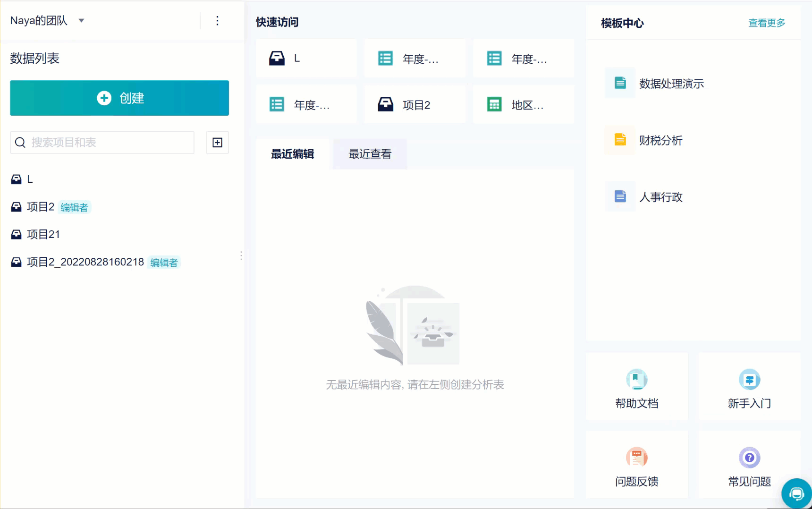Viewport: 812px width, 509px height.
Task: Open 帮助文档 help docs card
Action: tap(637, 387)
